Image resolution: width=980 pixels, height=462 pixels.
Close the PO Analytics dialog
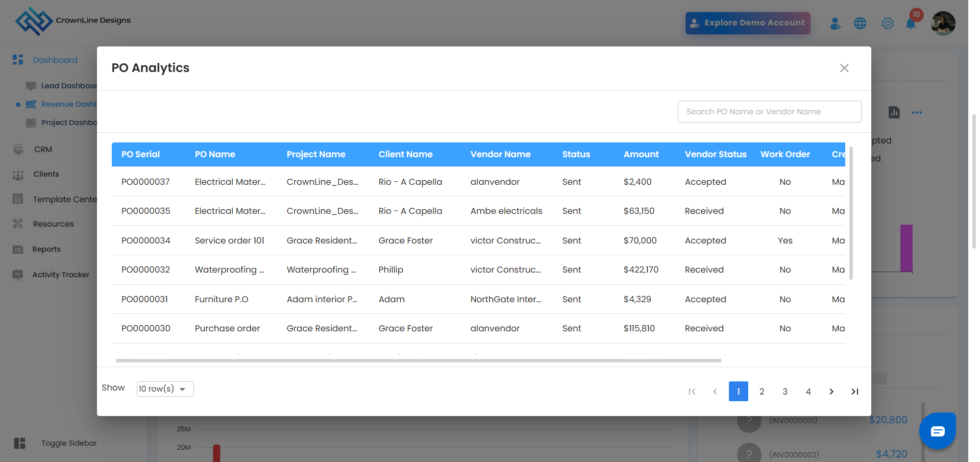(x=844, y=68)
